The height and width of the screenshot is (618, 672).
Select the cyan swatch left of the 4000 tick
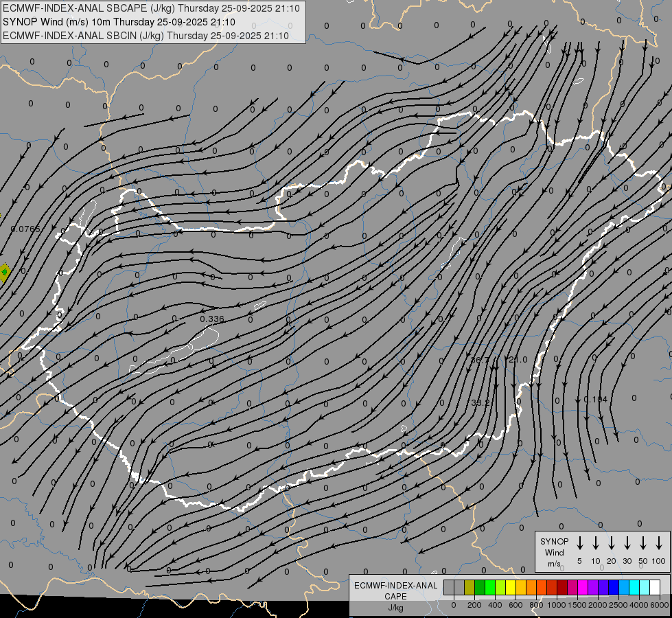634,587
